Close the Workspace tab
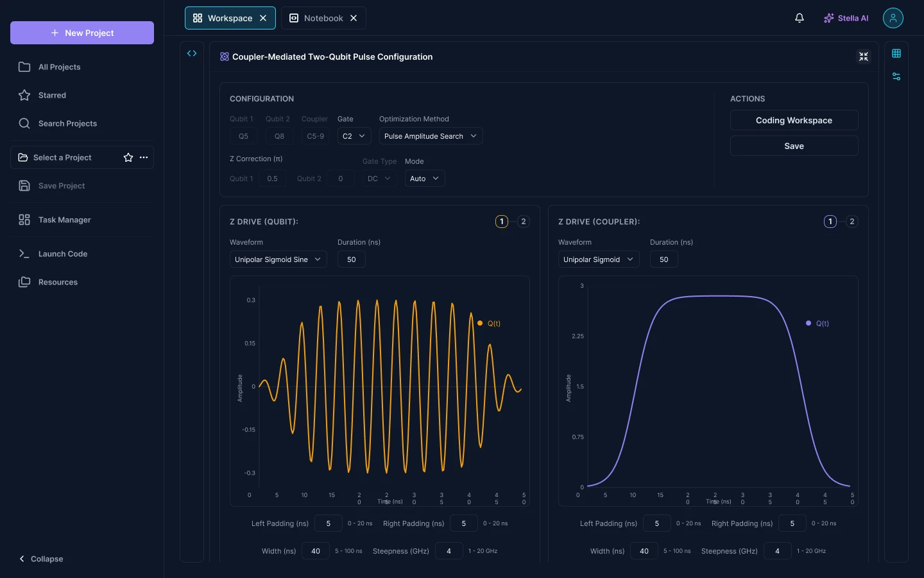 coord(263,18)
